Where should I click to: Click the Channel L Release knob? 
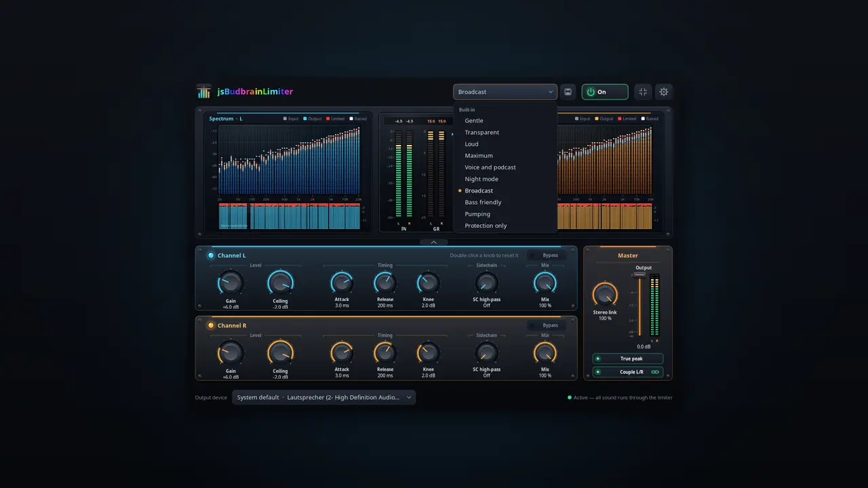(x=385, y=283)
